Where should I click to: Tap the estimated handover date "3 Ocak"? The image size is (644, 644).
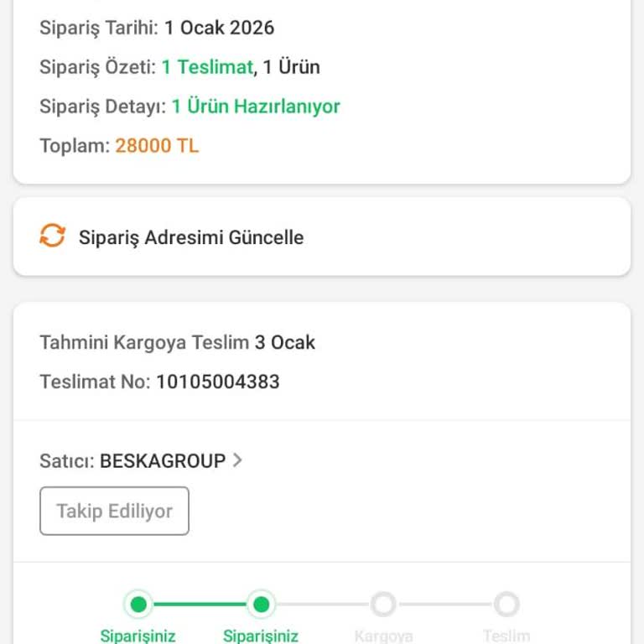tap(284, 342)
